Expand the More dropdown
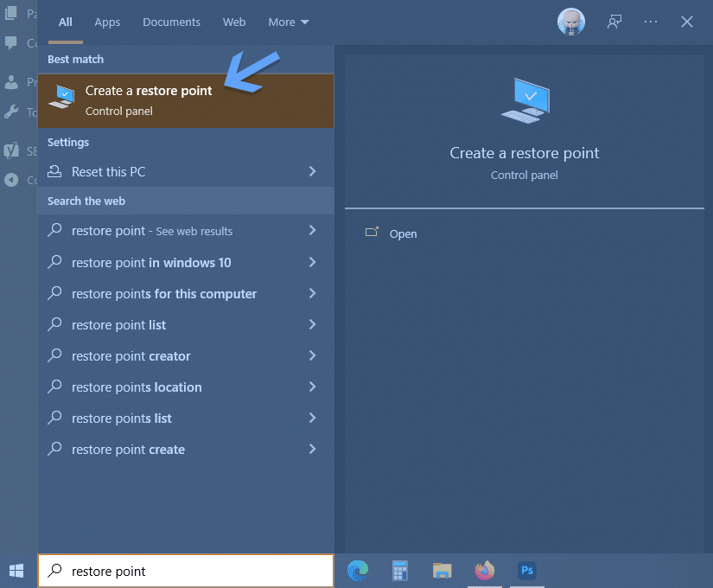Viewport: 713px width, 588px height. coord(289,22)
